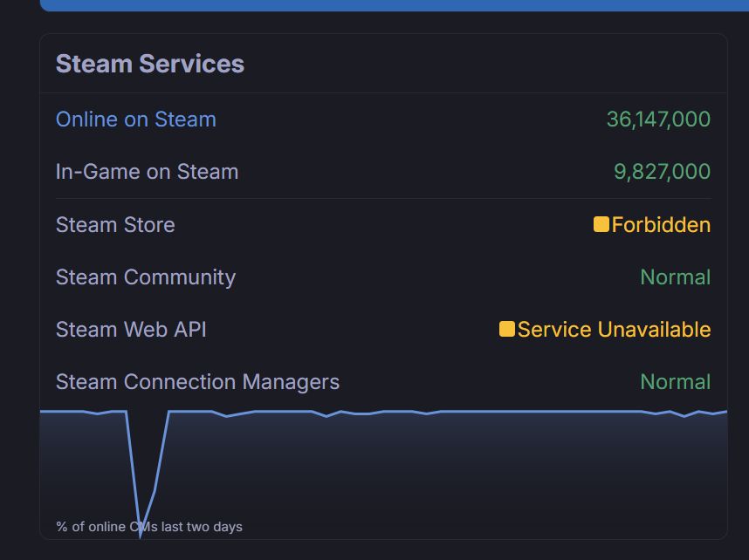Screen dimensions: 749x560
Task: Click the Steam Connection Managers label
Action: click(197, 382)
